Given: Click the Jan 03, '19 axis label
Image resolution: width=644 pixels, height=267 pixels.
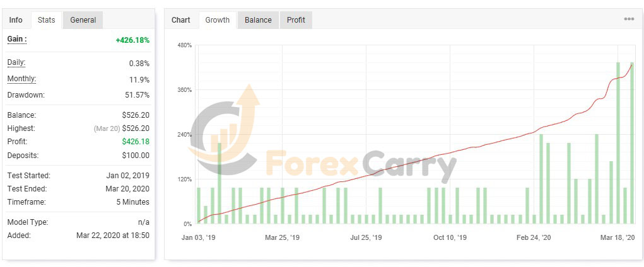Looking at the screenshot, I should tap(199, 237).
